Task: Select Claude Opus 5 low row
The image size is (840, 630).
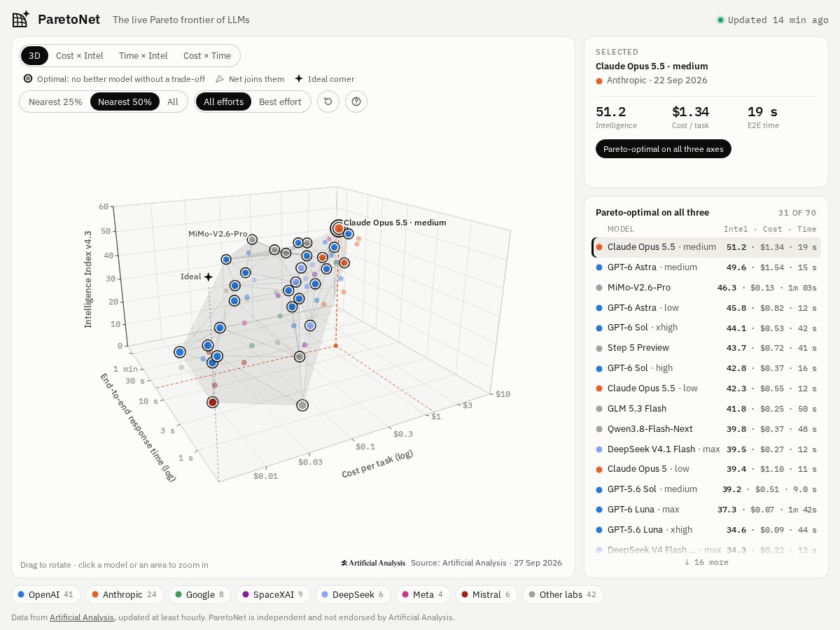Action: 706,469
